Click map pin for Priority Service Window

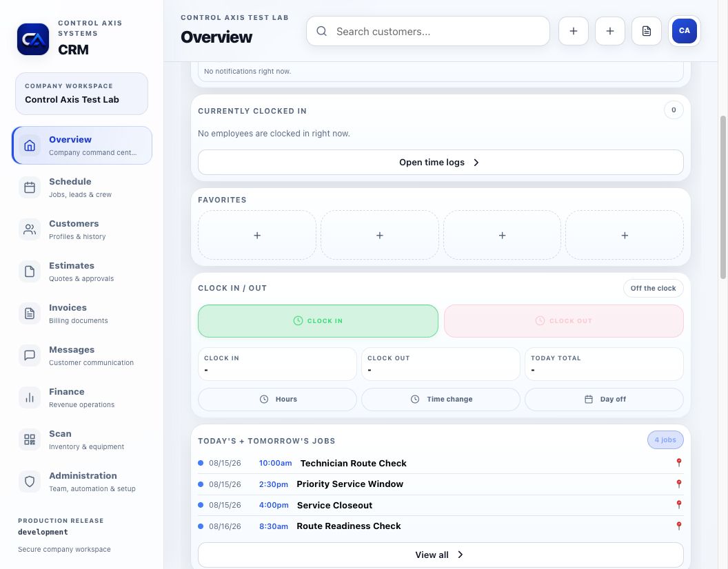[679, 484]
